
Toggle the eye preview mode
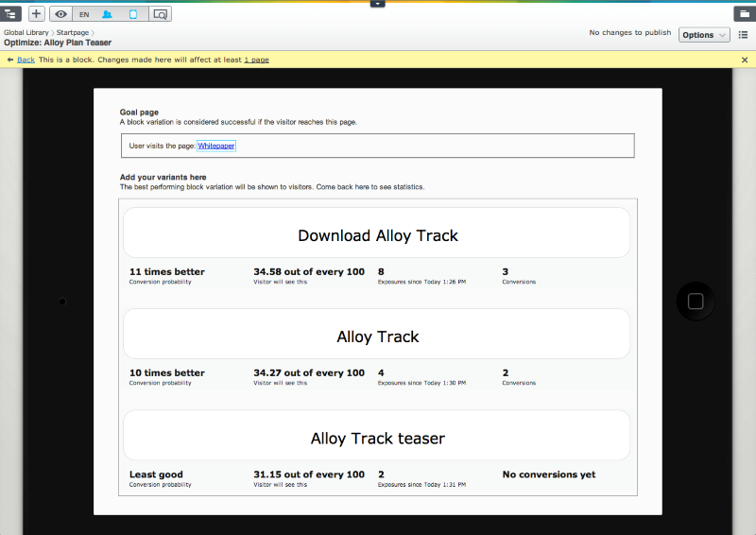click(61, 14)
